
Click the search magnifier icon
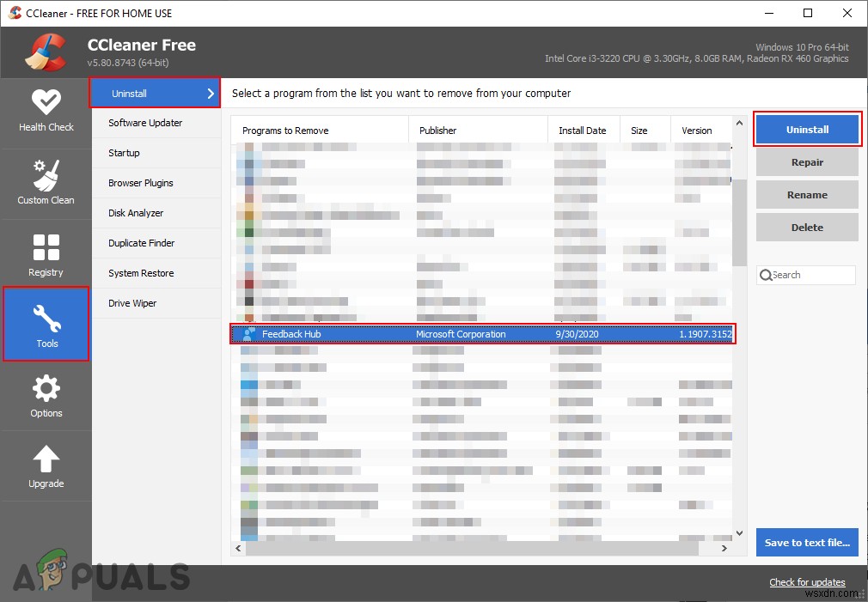click(766, 275)
